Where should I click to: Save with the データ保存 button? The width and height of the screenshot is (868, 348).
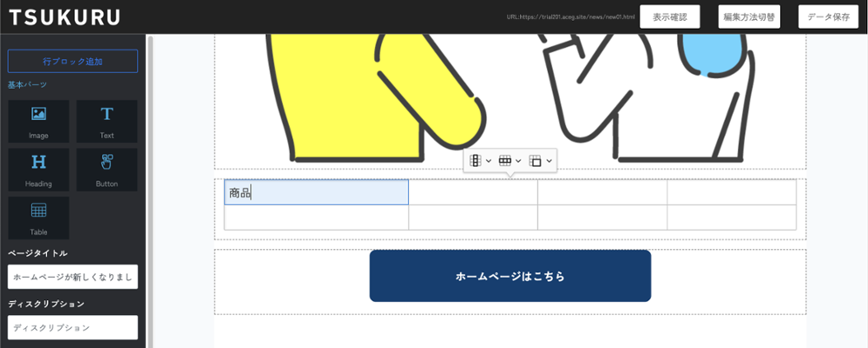[x=827, y=16]
